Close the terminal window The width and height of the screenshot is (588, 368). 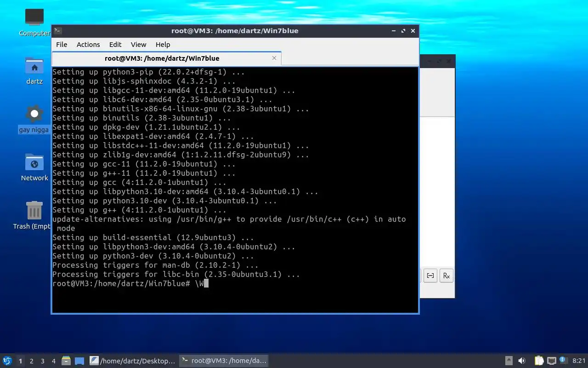pyautogui.click(x=413, y=31)
